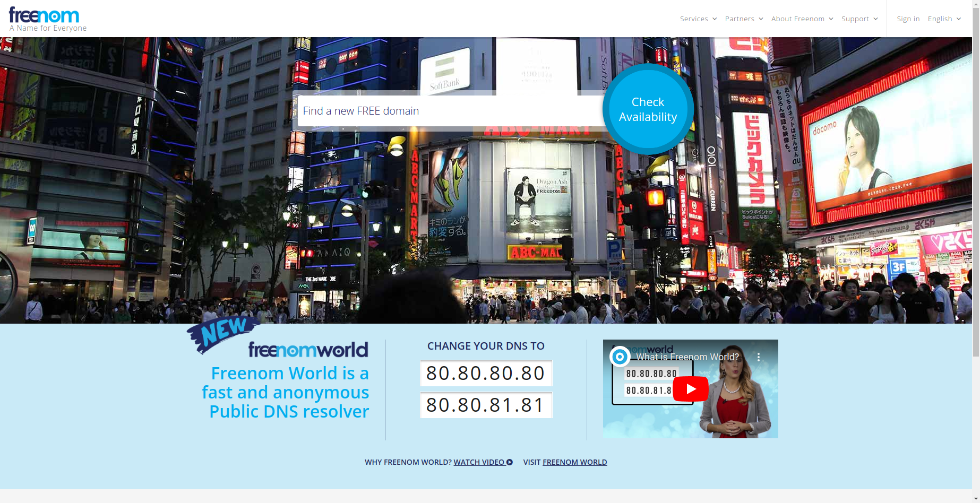Viewport: 980px width, 503px height.
Task: Click the freenom logo in the header
Action: pos(44,15)
